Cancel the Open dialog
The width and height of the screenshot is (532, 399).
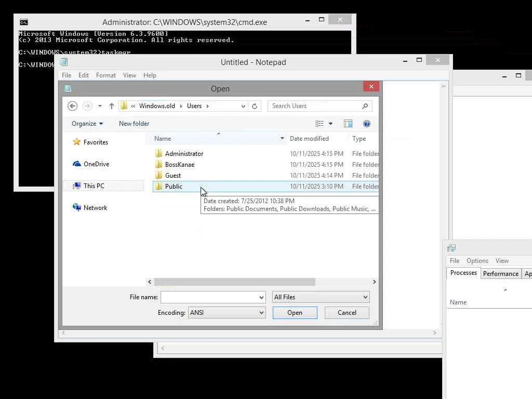347,313
